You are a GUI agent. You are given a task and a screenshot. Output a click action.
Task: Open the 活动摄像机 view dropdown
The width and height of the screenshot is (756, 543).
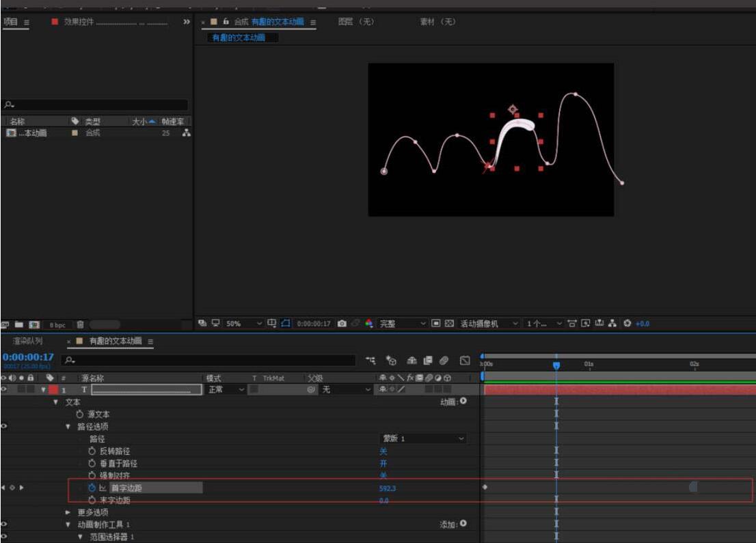point(489,323)
